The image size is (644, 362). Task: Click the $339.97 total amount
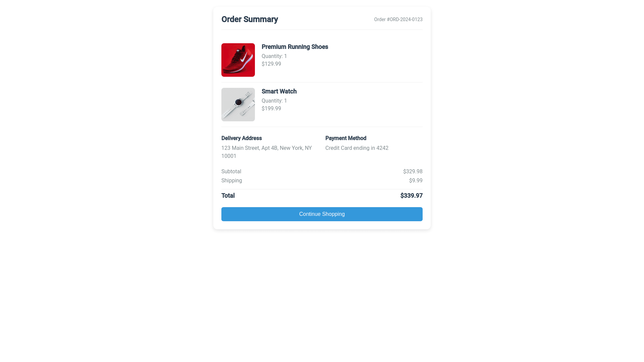(411, 195)
